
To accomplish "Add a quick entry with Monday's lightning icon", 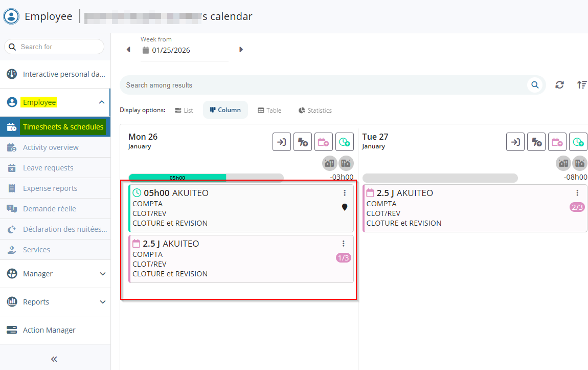I will pos(303,142).
